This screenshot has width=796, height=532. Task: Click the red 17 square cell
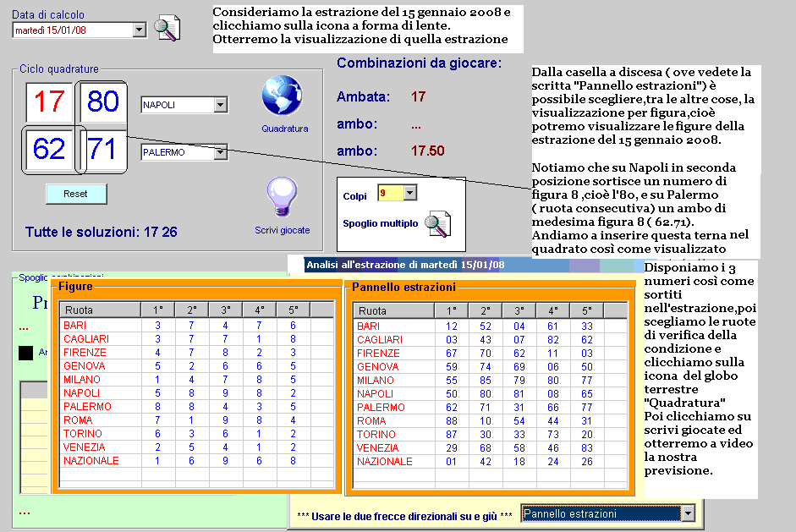tap(49, 101)
